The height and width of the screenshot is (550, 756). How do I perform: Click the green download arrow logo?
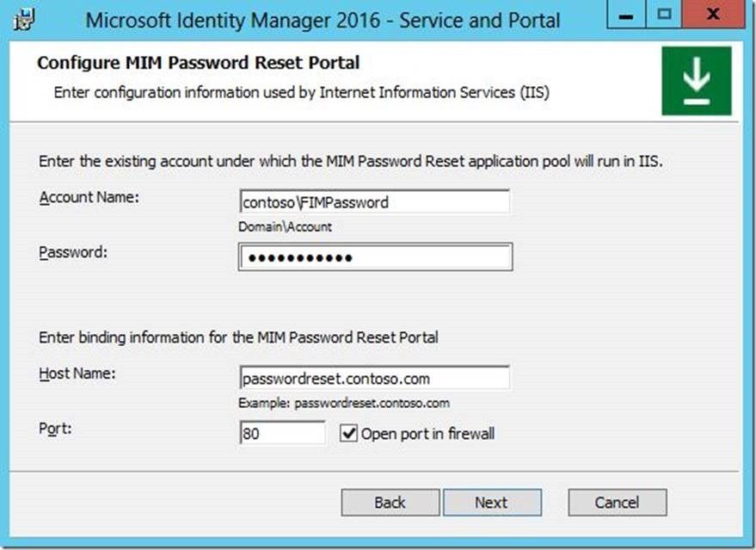pyautogui.click(x=696, y=81)
